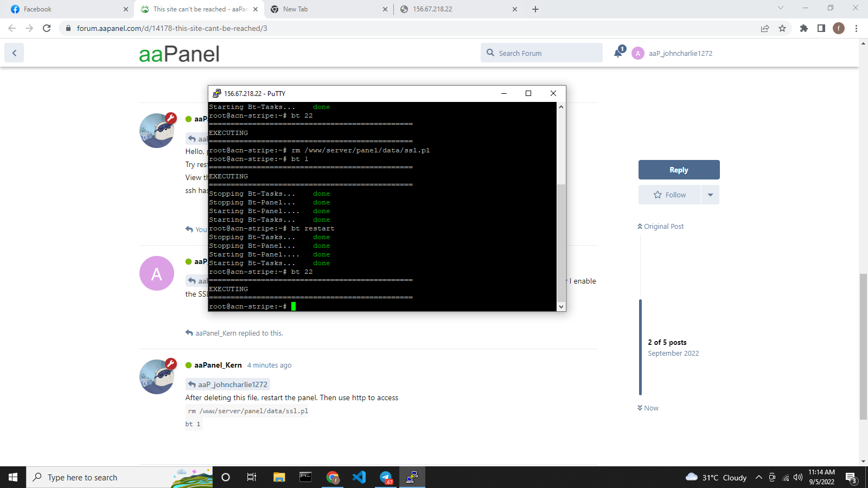This screenshot has height=488, width=868.
Task: Click the thread timeline scrubber bar
Action: 641,347
